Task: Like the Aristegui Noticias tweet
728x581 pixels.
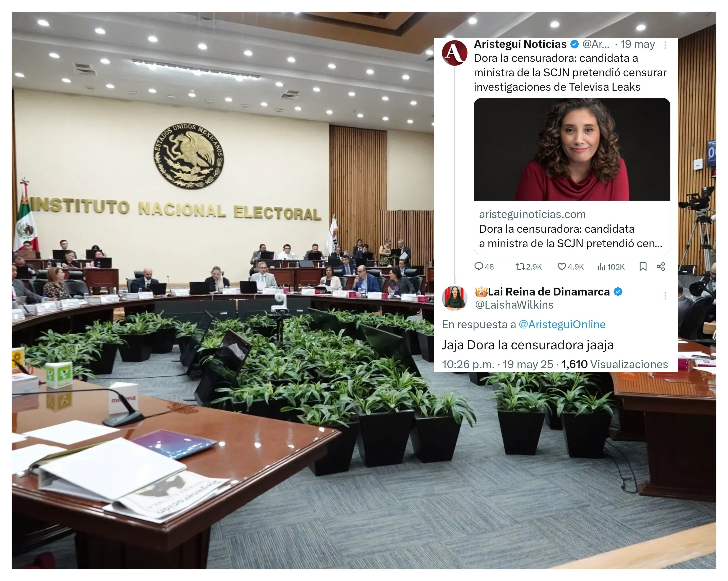Action: pyautogui.click(x=562, y=267)
